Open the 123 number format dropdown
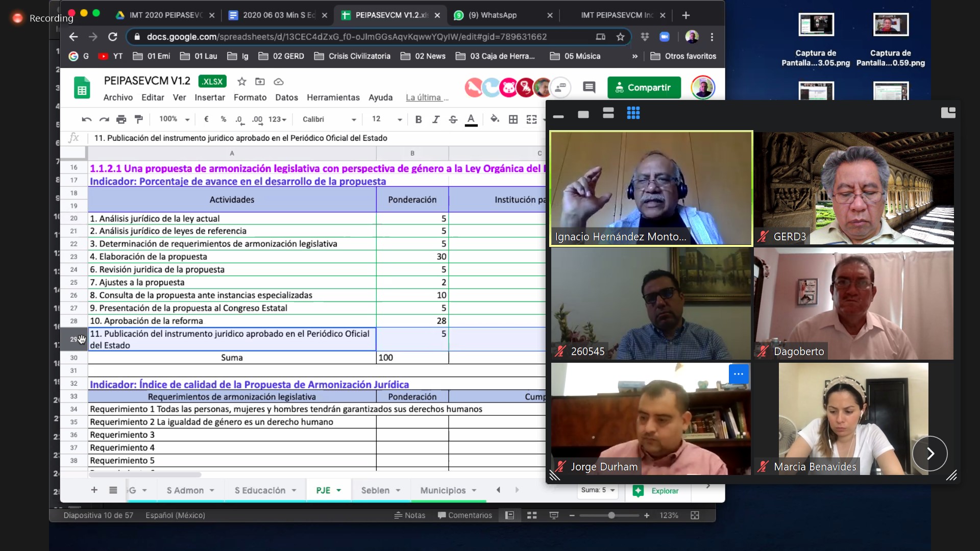Screen dimensions: 980x551 277,119
